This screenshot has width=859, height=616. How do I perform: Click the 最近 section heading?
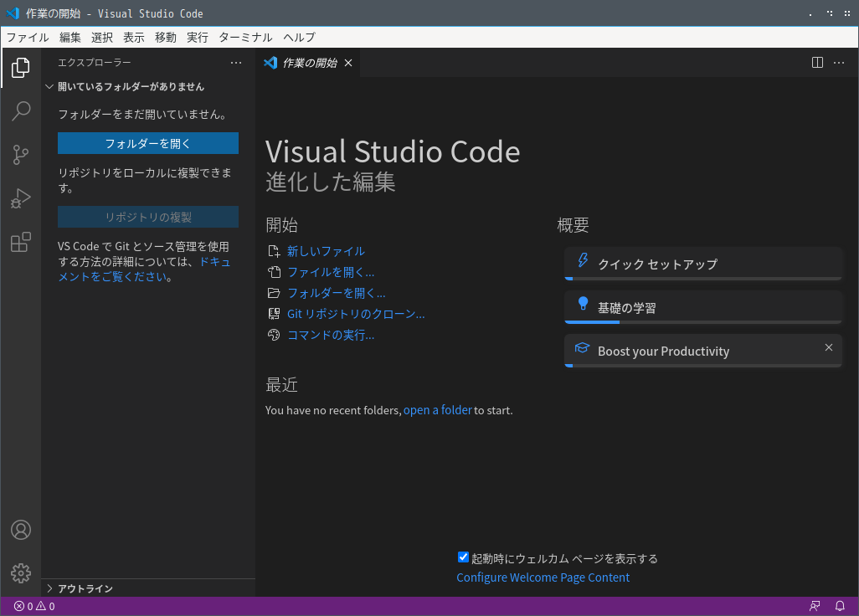tap(281, 385)
